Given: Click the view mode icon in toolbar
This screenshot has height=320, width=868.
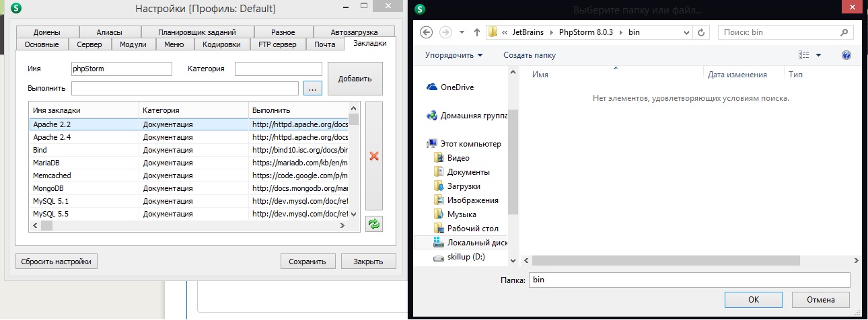Looking at the screenshot, I should pos(803,55).
